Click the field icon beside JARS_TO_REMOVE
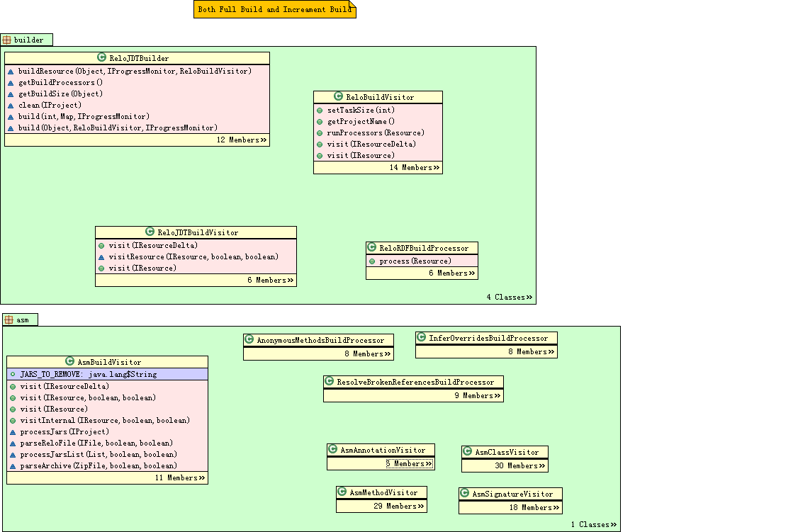 [13, 374]
